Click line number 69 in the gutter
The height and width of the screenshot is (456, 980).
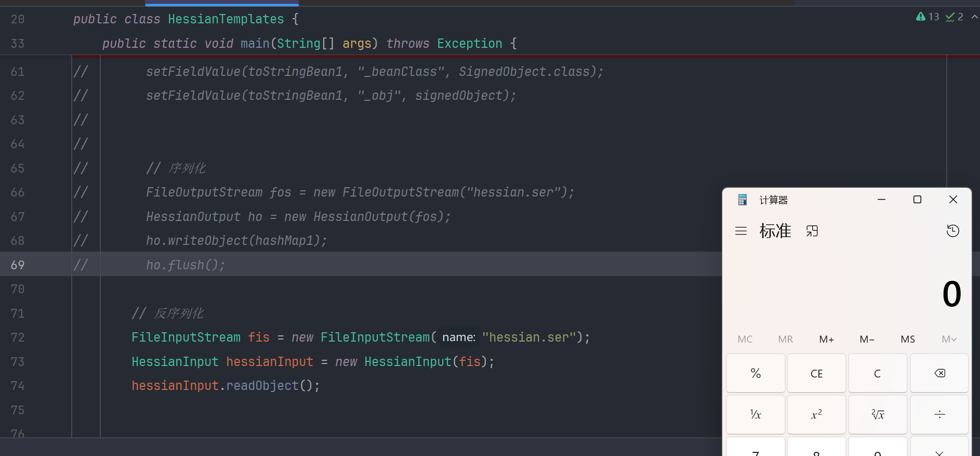tap(18, 265)
